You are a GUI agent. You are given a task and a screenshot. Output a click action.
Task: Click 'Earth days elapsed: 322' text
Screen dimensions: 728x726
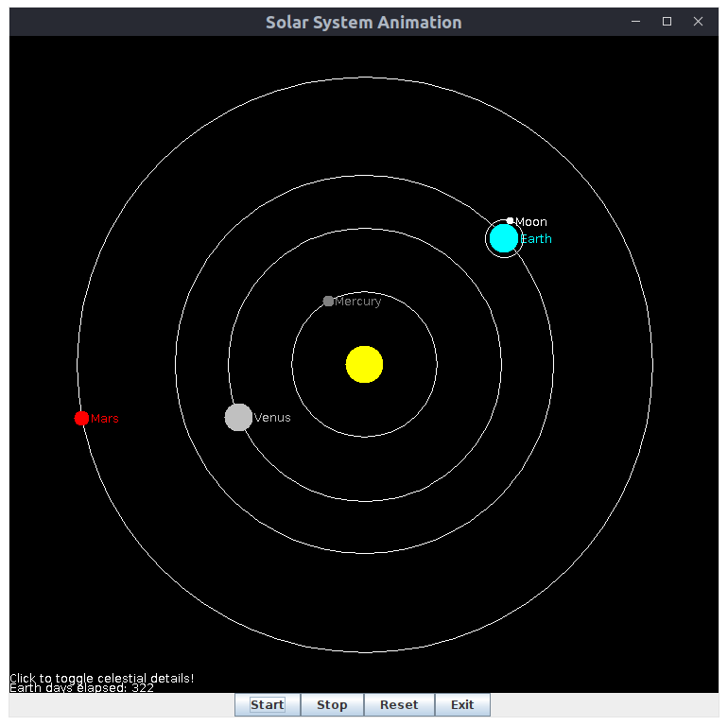(81, 688)
